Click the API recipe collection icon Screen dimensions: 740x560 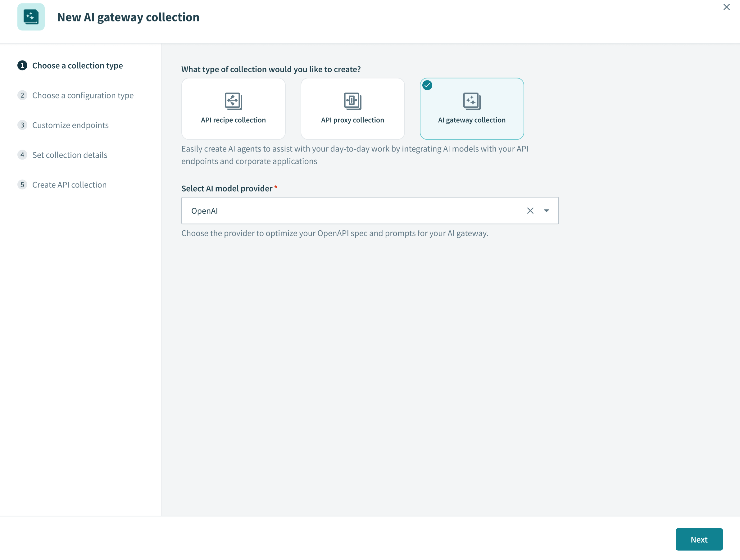coord(233,101)
